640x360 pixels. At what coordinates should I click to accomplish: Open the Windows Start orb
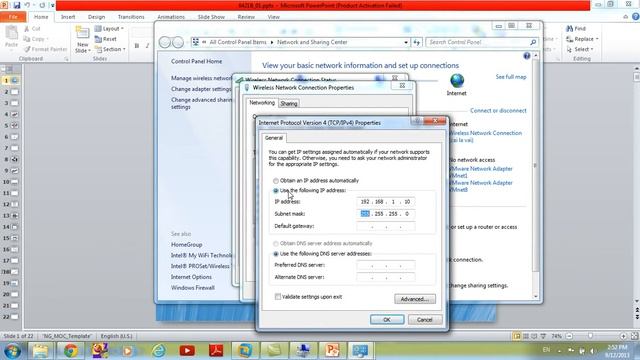(12, 351)
